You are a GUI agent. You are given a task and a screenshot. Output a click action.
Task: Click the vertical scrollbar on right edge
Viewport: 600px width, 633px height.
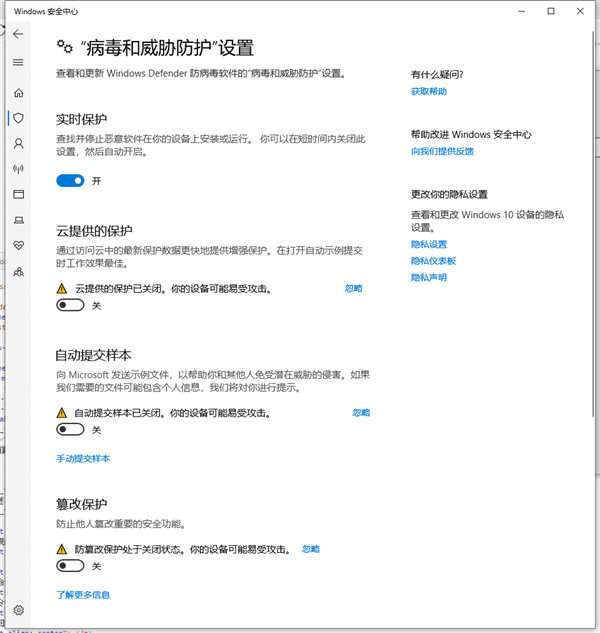pos(593,224)
